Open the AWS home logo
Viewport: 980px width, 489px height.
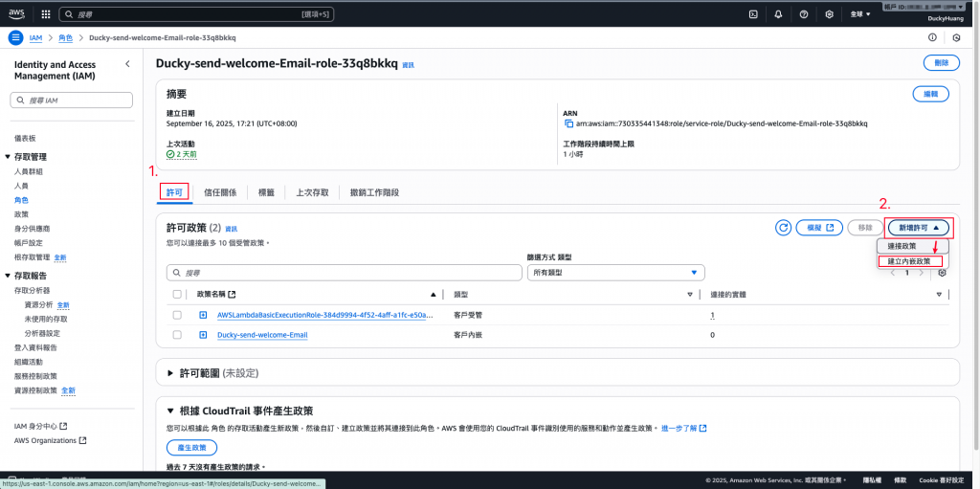(x=16, y=13)
